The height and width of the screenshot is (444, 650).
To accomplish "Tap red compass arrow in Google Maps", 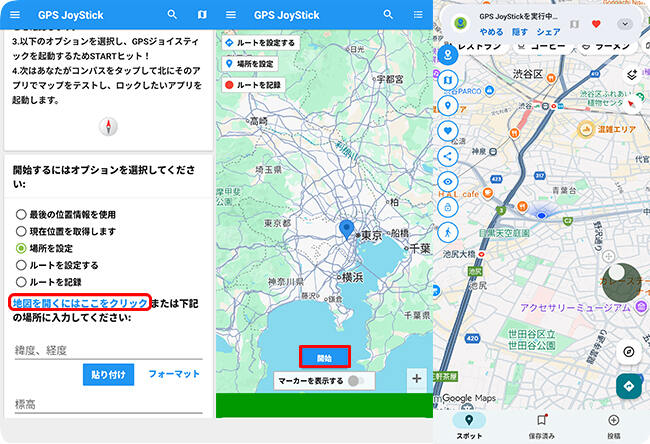I will click(x=631, y=104).
